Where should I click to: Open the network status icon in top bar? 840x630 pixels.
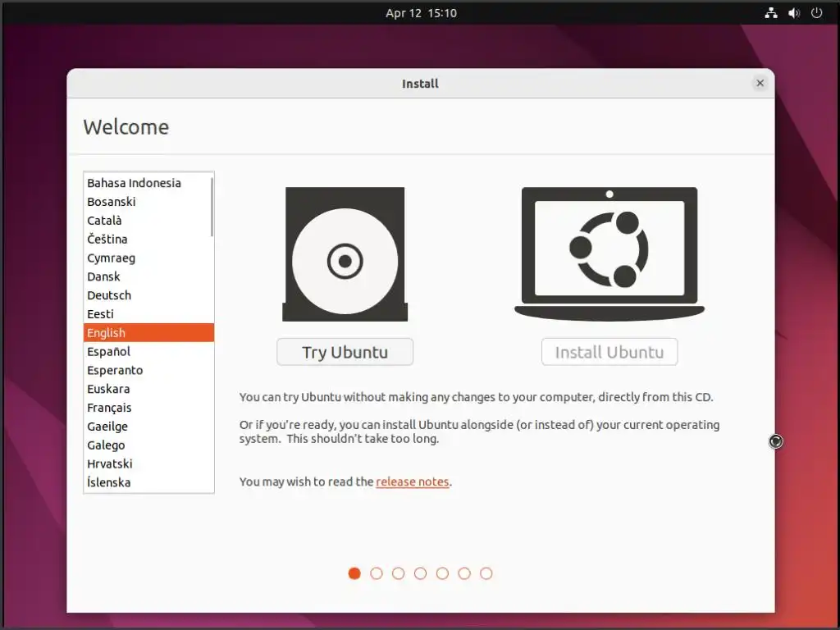tap(771, 13)
